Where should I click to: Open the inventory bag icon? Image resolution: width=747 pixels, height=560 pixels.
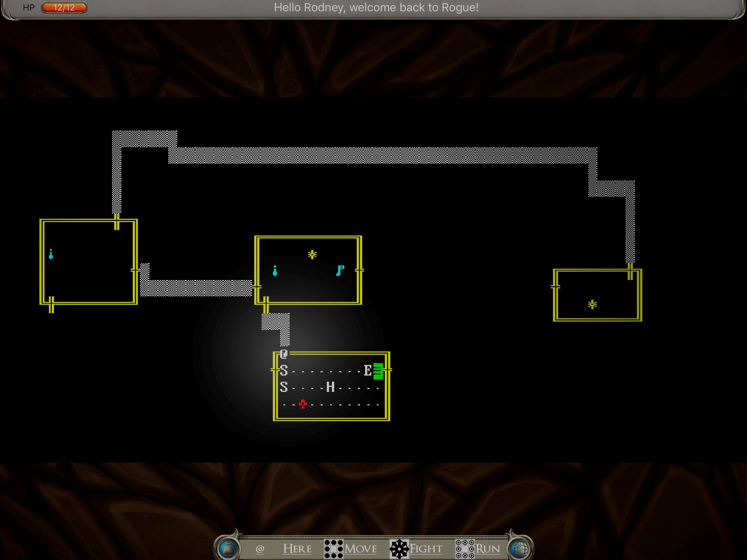point(229,548)
